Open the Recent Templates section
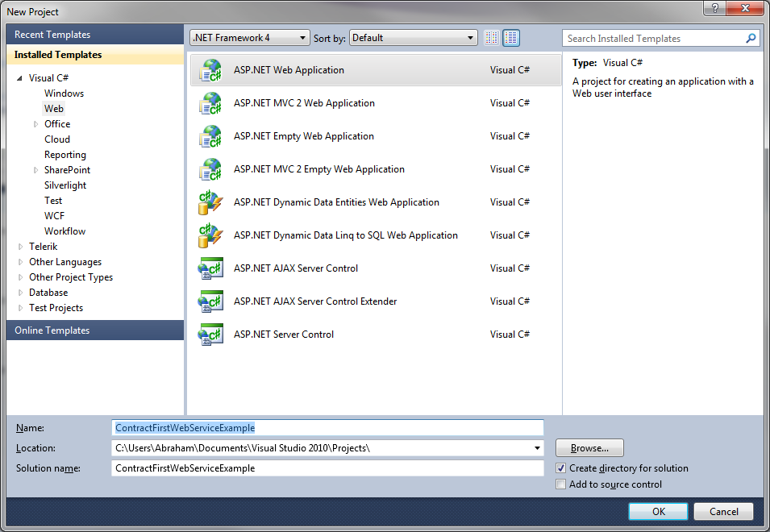770x532 pixels. [x=52, y=34]
